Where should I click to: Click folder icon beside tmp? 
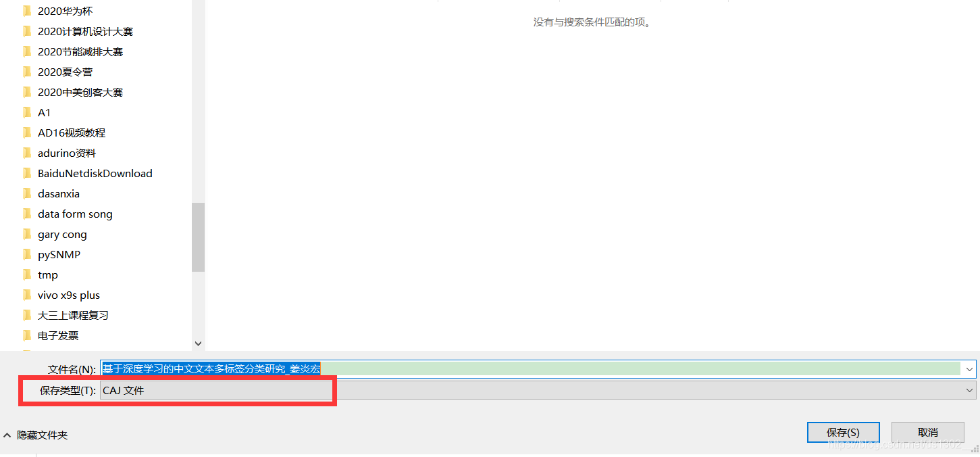pos(27,274)
